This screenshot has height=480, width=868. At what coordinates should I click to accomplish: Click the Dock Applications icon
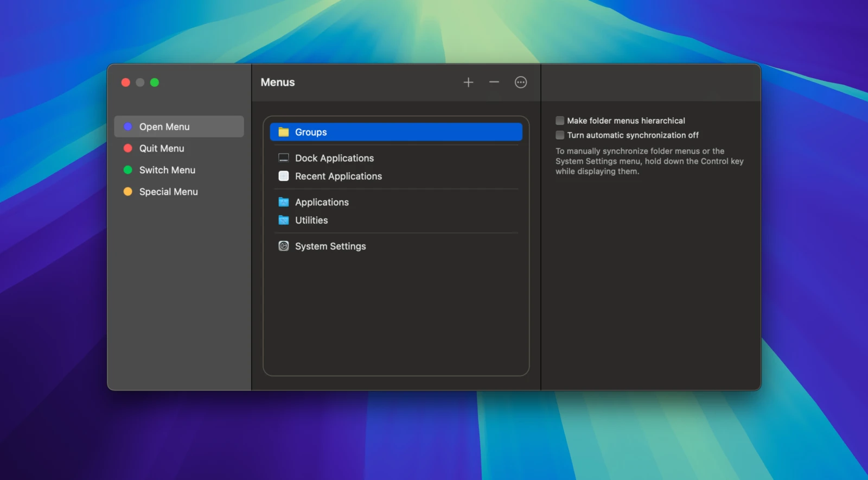click(284, 158)
